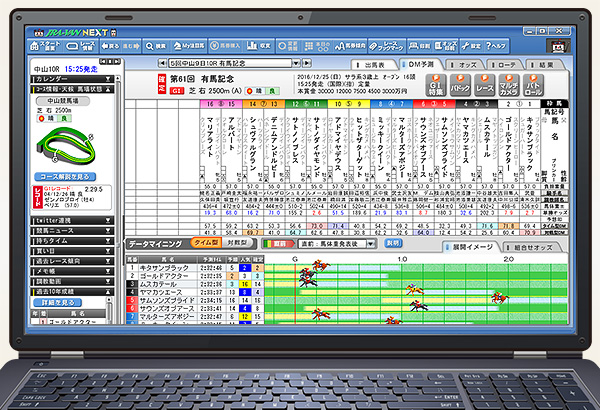Toggle the 直前 indicator button
Viewport: 600px width, 410px height.
(278, 242)
